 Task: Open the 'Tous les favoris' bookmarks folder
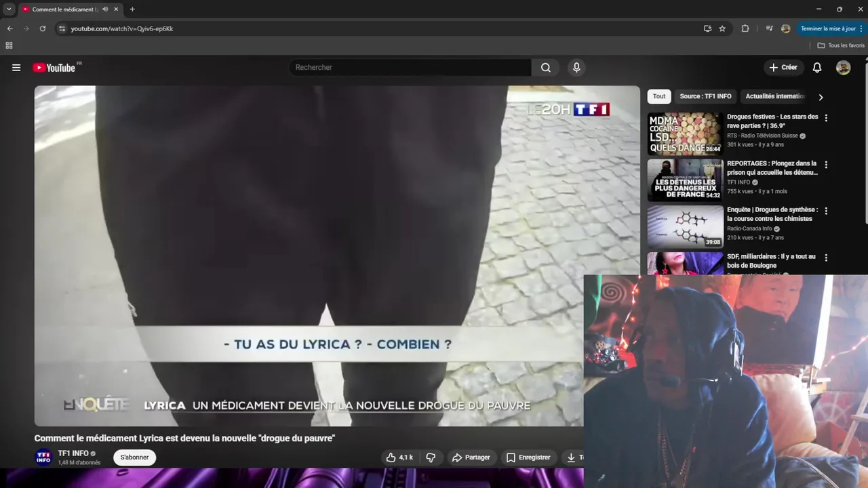841,45
